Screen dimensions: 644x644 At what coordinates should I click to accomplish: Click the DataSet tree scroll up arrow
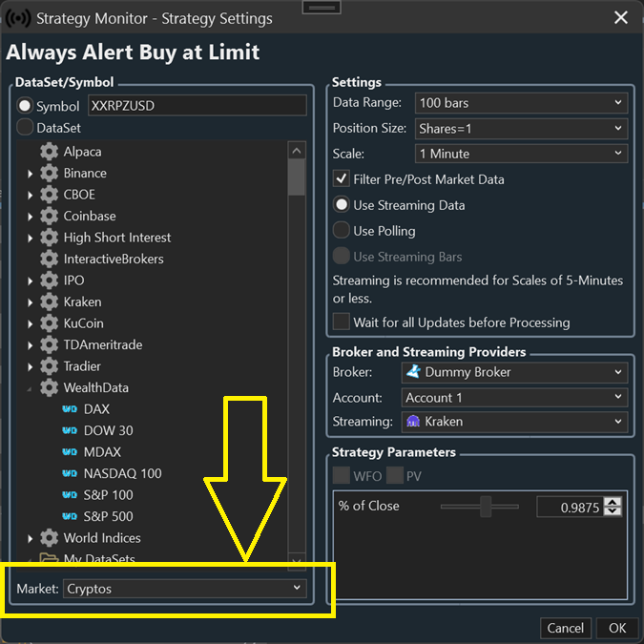(297, 151)
